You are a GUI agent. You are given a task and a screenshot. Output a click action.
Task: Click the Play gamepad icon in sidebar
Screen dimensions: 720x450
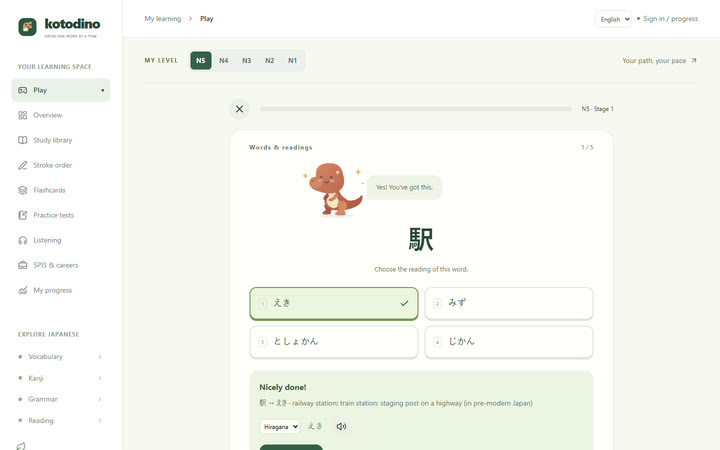coord(22,90)
